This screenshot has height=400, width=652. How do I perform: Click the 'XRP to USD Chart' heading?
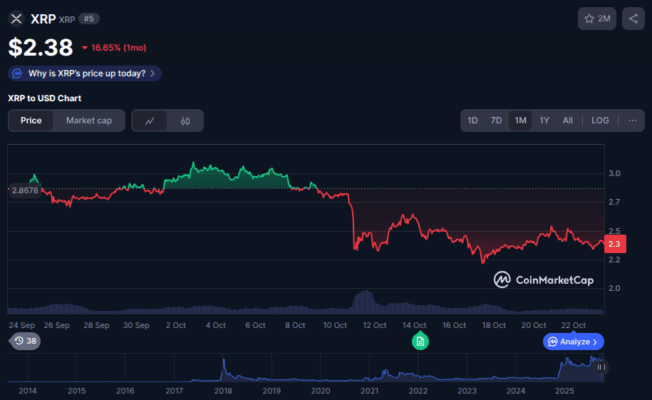point(44,98)
